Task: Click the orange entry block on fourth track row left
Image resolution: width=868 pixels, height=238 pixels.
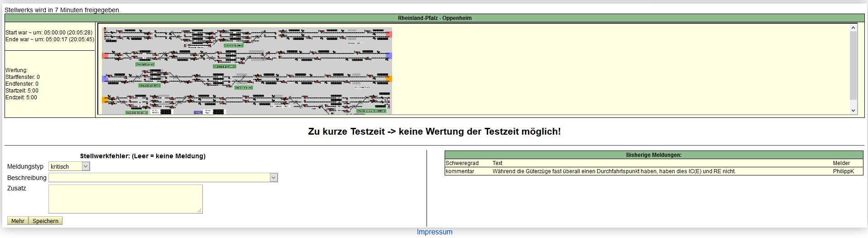Action: pos(105,99)
